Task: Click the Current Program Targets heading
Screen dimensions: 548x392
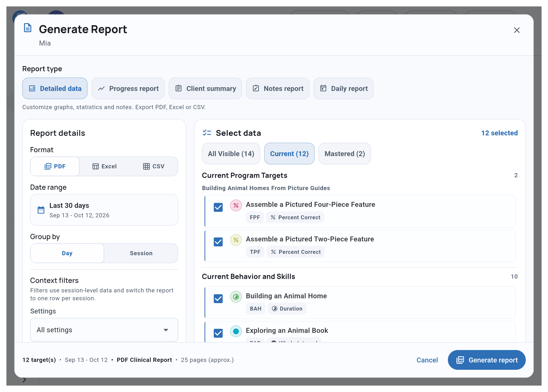Action: pos(245,176)
